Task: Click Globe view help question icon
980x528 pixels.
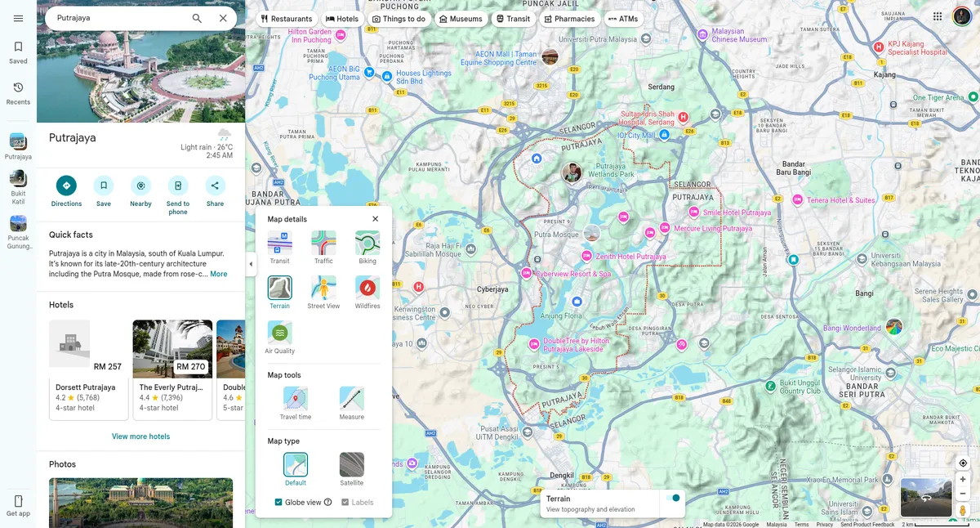Action: coord(328,502)
